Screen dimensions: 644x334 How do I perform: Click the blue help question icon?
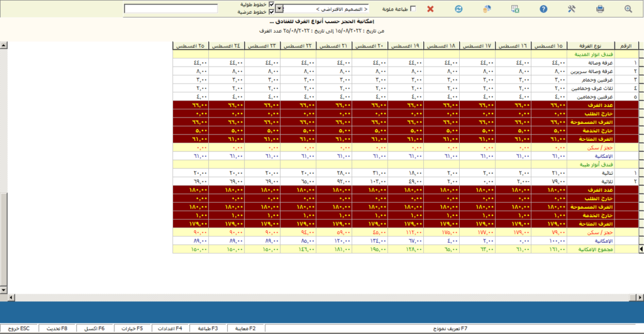[543, 9]
